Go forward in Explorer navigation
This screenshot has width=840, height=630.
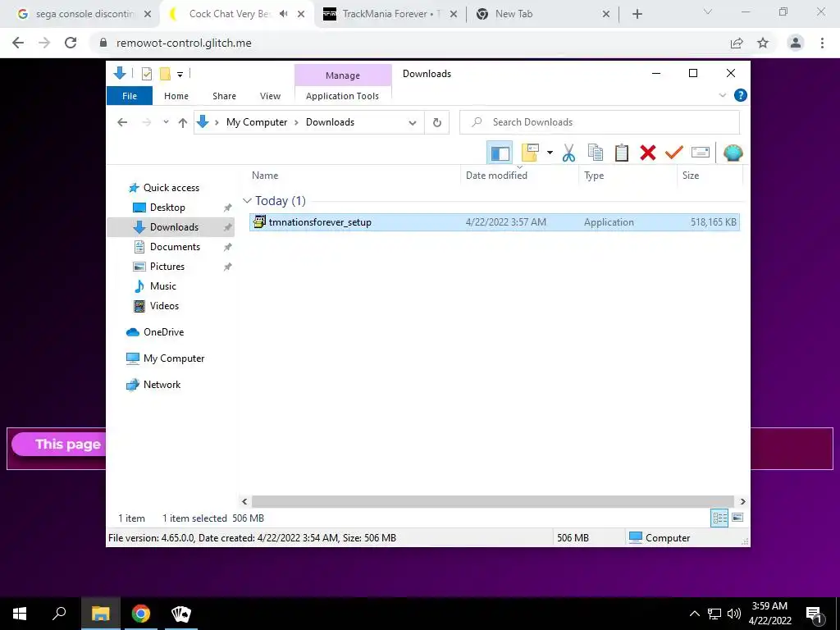coord(146,122)
